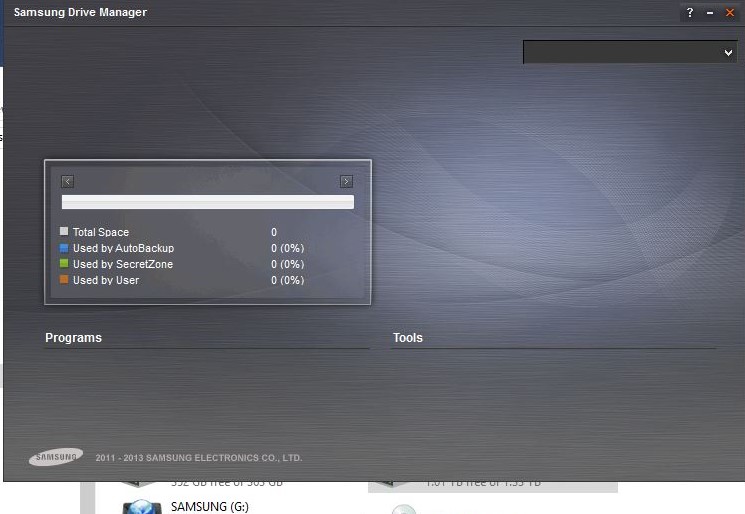Viewport: 745px width, 514px height.
Task: Click the orange Used by User swatch
Action: [x=64, y=280]
